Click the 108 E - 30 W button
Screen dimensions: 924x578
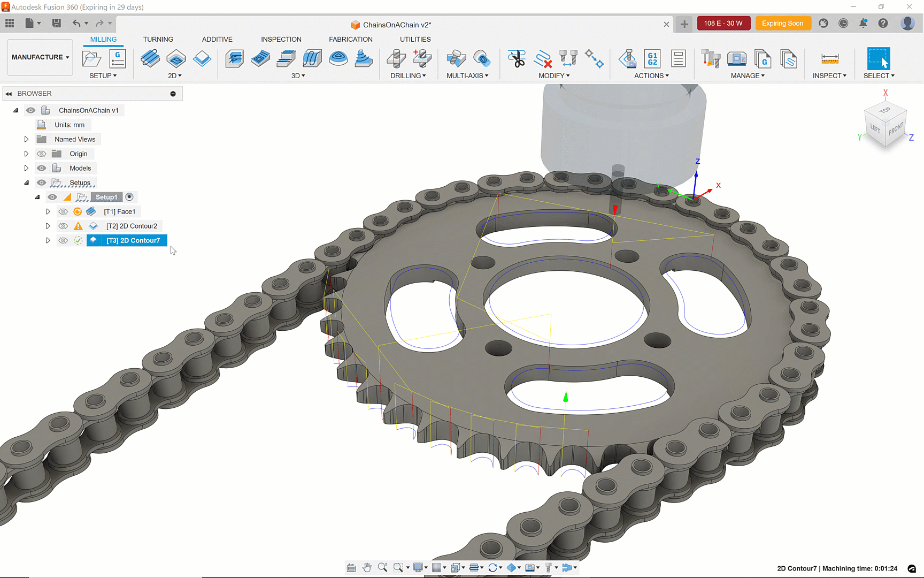pyautogui.click(x=723, y=24)
